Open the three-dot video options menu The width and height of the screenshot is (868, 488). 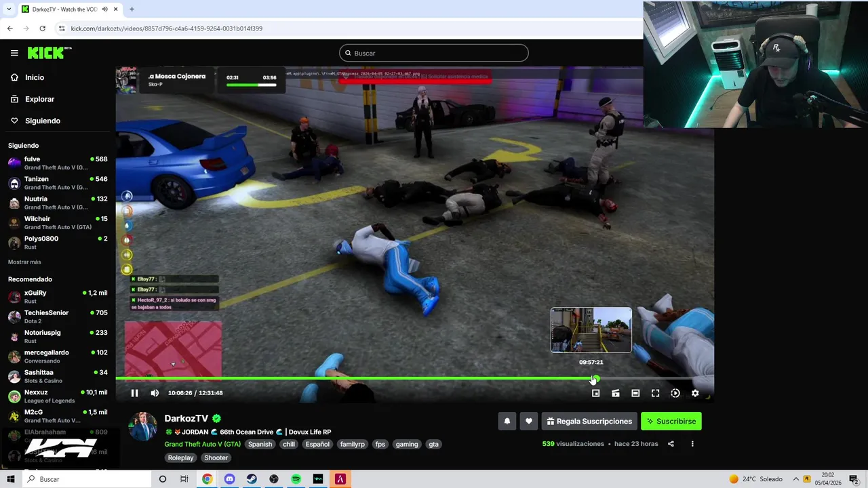click(692, 444)
